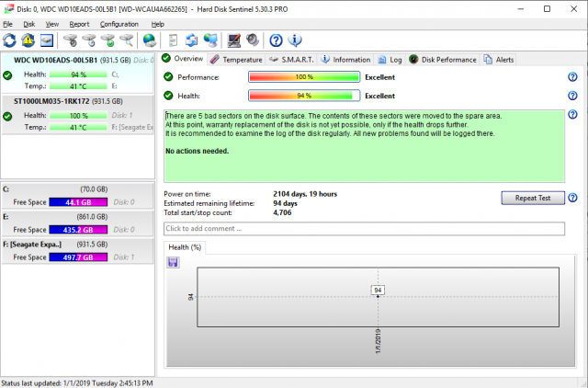Viewport: 588px width, 388px height.
Task: Open the help question mark toolbar icon
Action: [x=276, y=40]
